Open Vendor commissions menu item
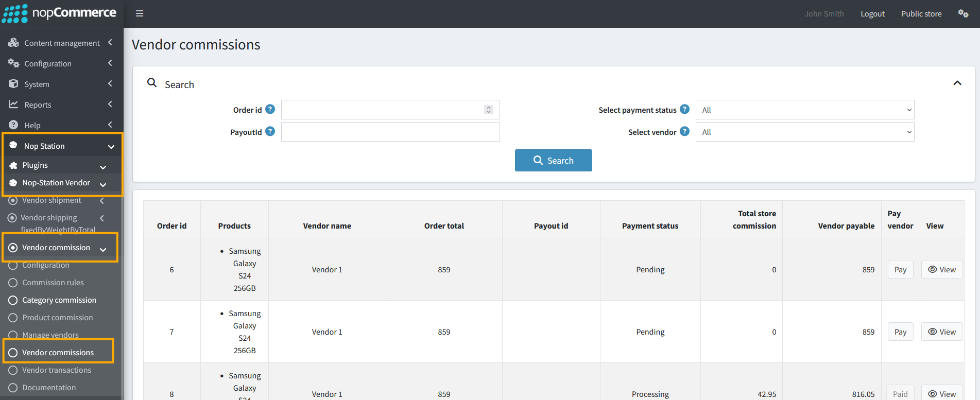This screenshot has height=400, width=980. [x=58, y=353]
